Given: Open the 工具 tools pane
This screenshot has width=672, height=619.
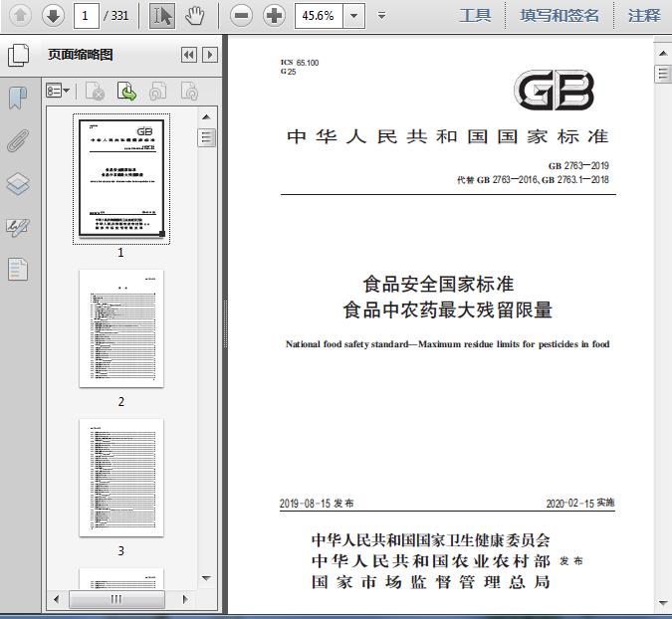Looking at the screenshot, I should [x=475, y=16].
